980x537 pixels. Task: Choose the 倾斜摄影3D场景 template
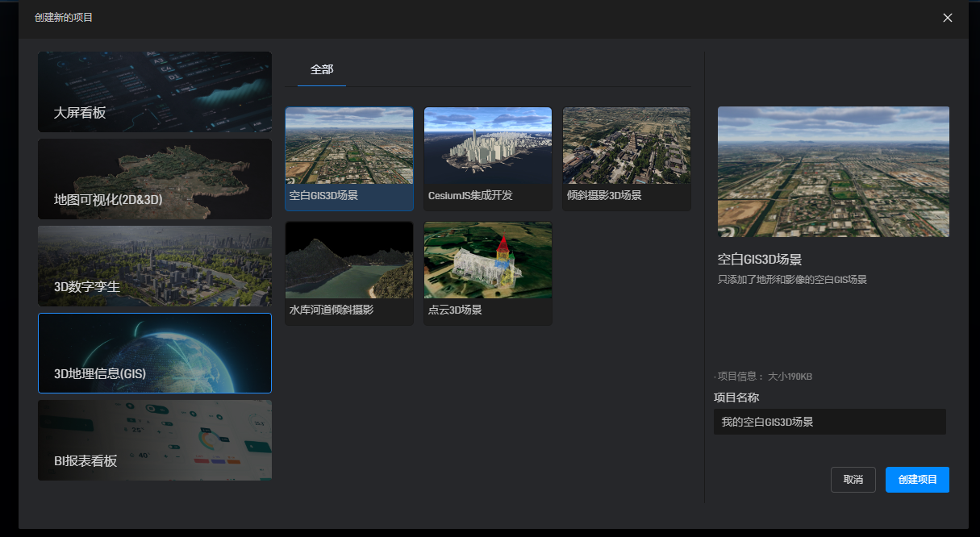coord(627,159)
